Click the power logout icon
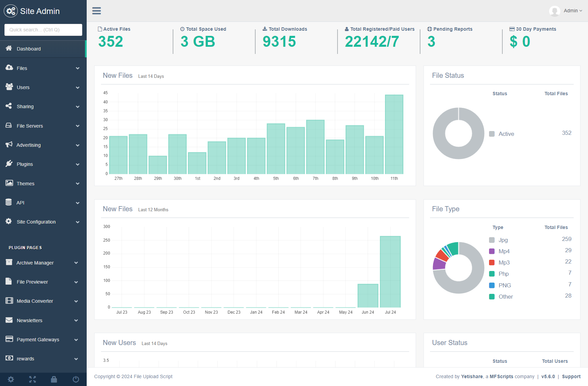 coord(76,379)
